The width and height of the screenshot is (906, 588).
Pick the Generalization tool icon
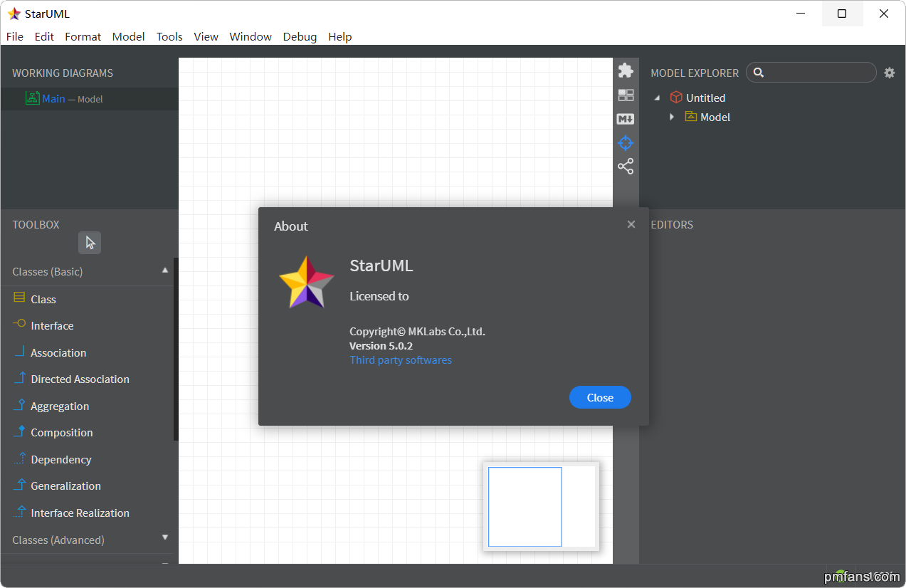(19, 485)
